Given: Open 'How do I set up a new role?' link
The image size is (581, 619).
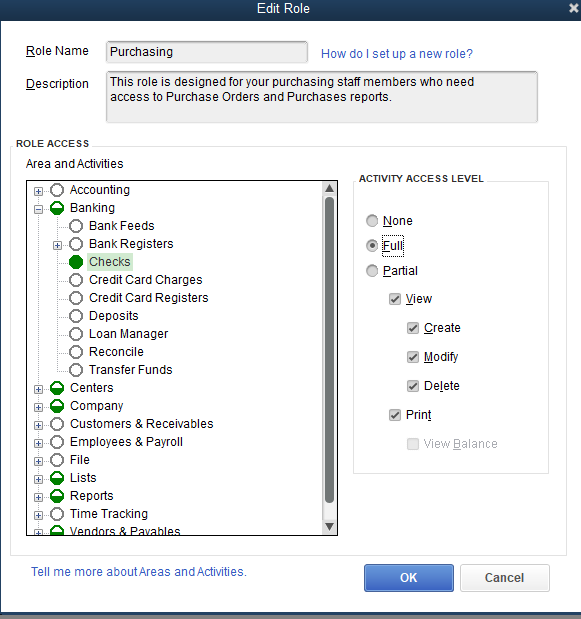Looking at the screenshot, I should [397, 54].
